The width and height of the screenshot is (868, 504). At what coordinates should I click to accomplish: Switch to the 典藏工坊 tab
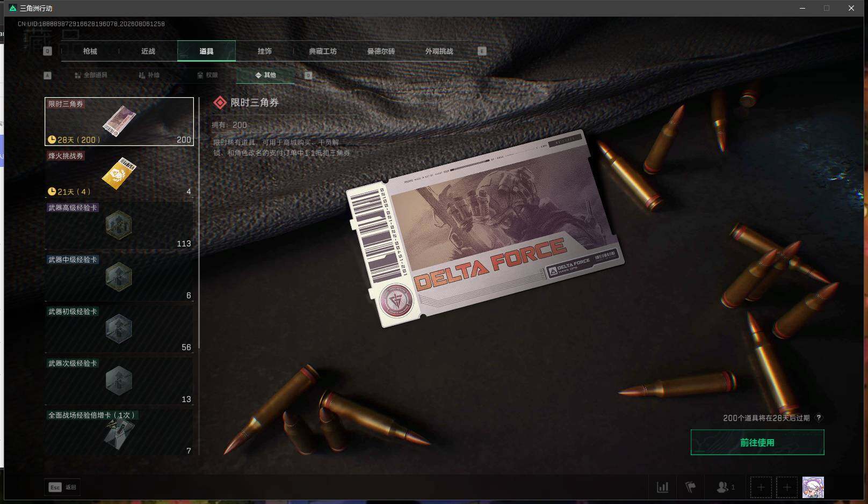(323, 51)
